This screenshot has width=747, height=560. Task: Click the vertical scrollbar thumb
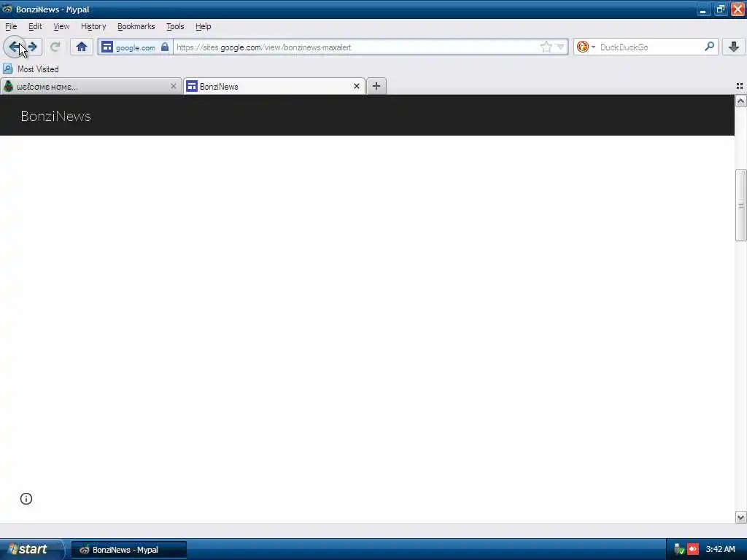pos(741,205)
